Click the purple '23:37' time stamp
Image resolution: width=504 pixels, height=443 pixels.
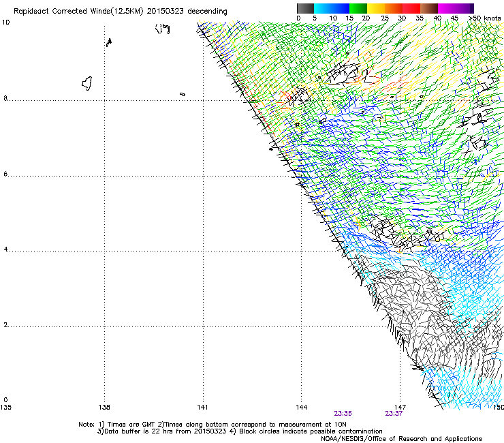point(394,414)
